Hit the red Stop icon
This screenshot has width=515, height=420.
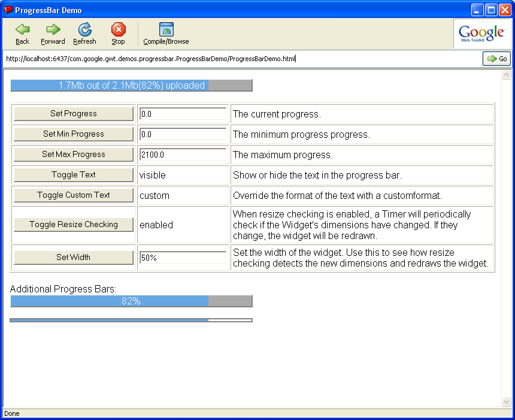pyautogui.click(x=118, y=30)
